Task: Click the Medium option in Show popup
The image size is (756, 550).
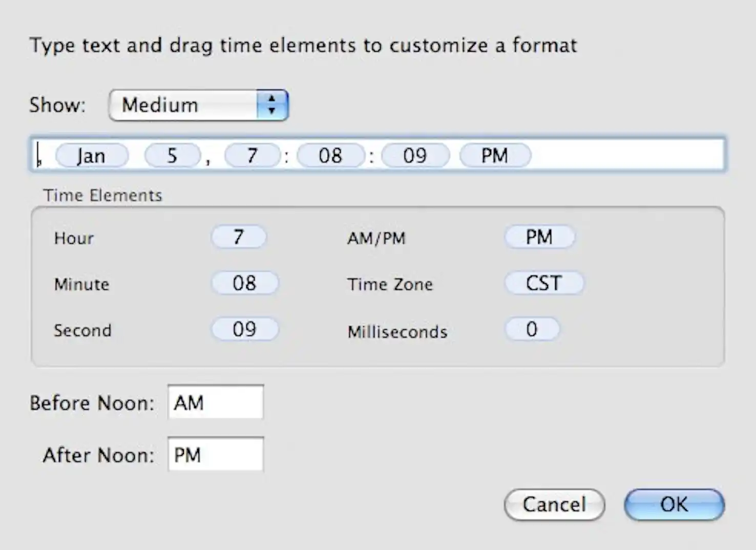Action: (160, 105)
